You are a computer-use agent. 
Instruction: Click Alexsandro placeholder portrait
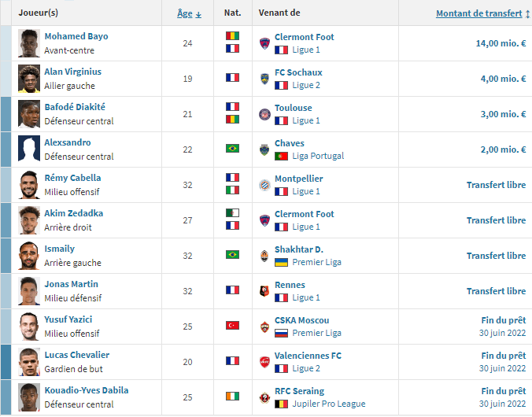point(29,149)
